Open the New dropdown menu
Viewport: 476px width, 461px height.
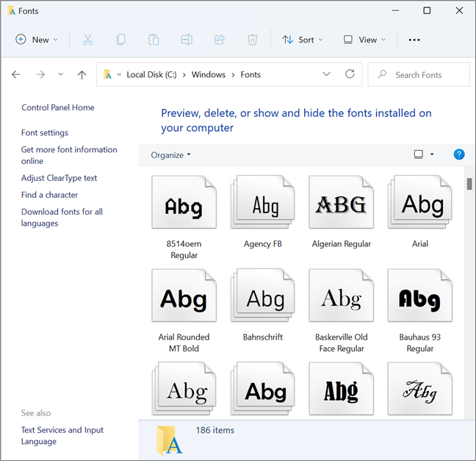coord(37,40)
